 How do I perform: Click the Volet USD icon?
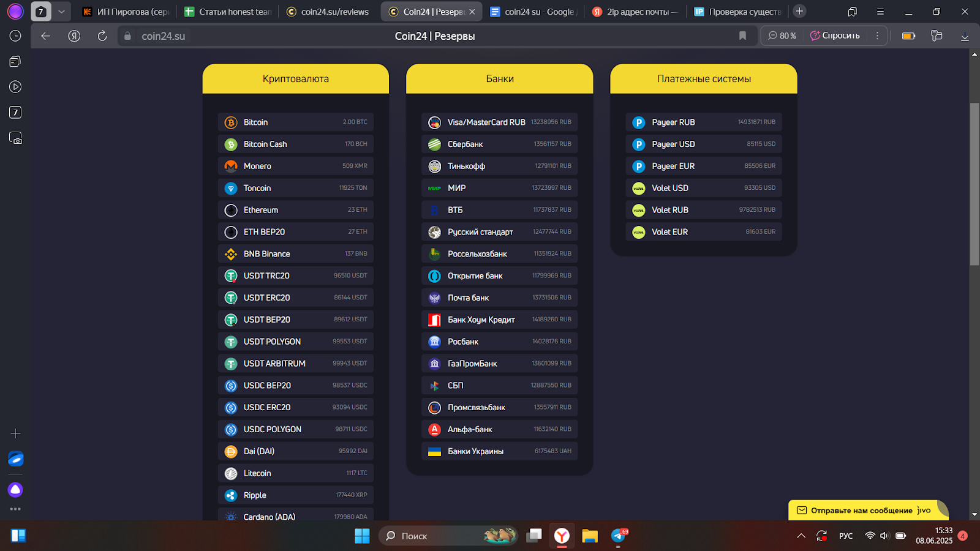(639, 188)
